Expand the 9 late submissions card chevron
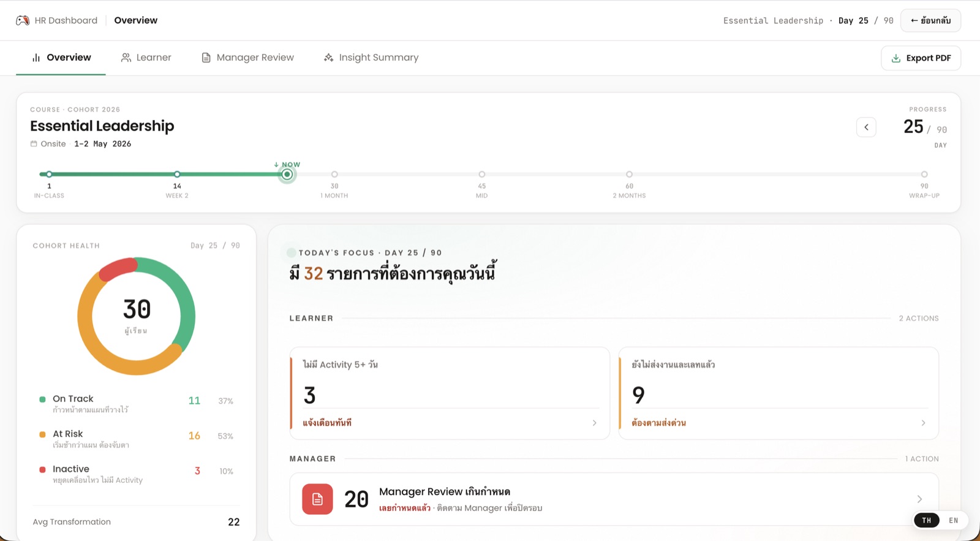 pos(923,423)
